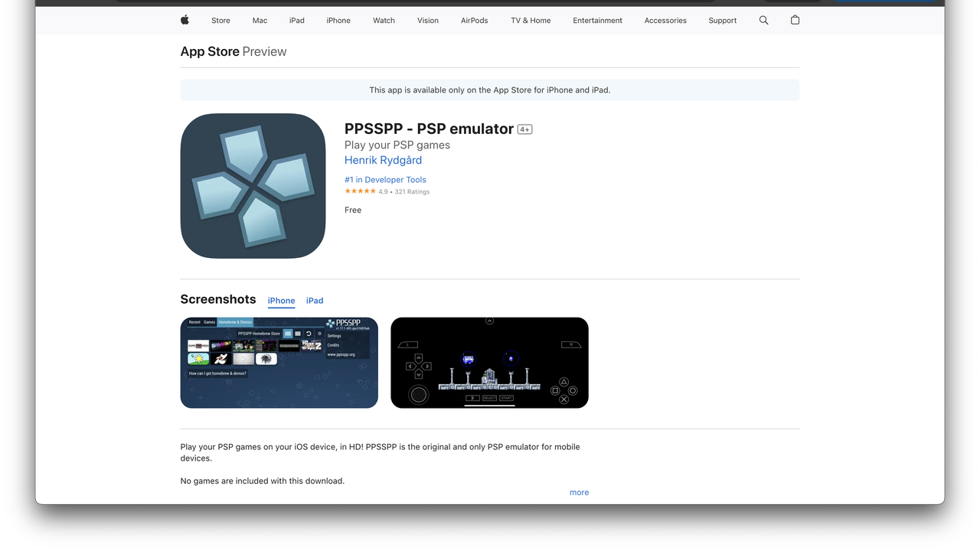
Task: Open the iPad navigation item
Action: click(297, 21)
